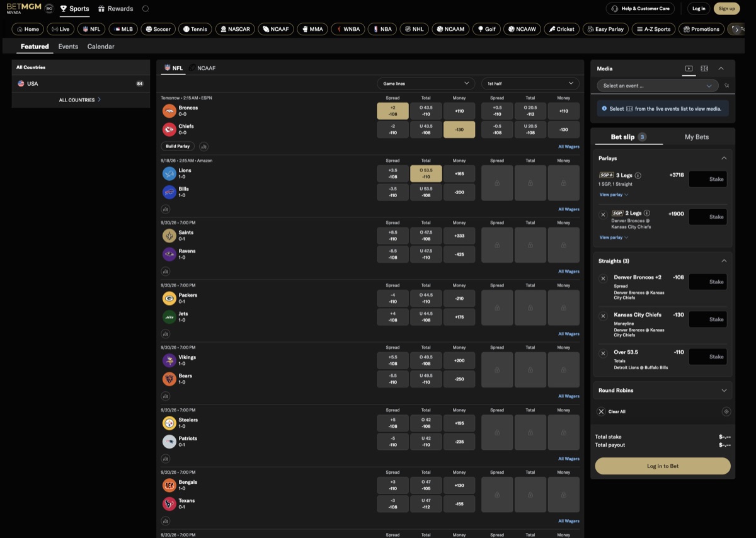This screenshot has height=538, width=756.
Task: Select the NCAAF league tab
Action: point(202,68)
